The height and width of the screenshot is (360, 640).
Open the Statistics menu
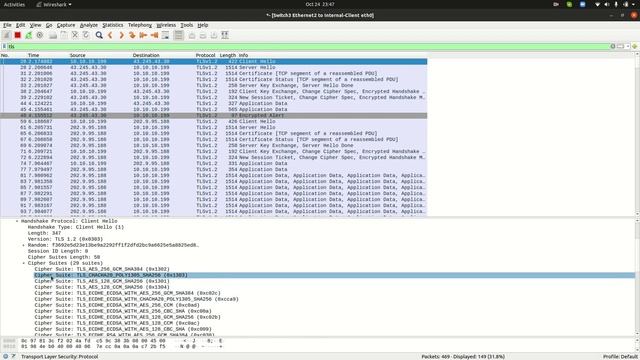click(113, 25)
